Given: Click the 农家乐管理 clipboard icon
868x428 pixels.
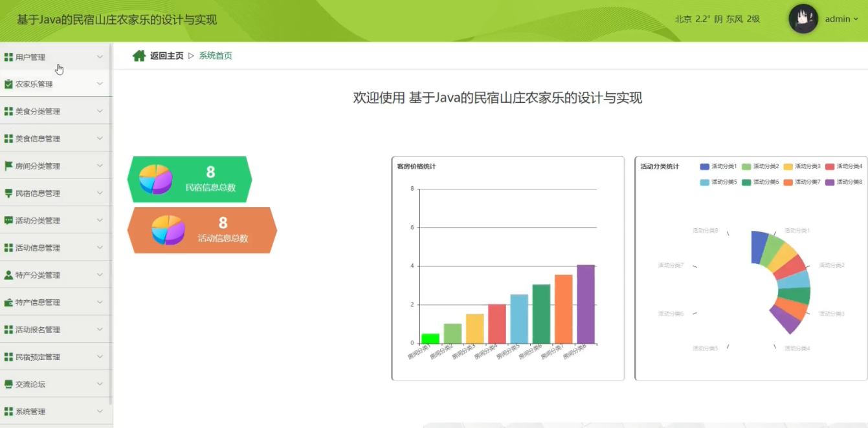Looking at the screenshot, I should tap(8, 85).
